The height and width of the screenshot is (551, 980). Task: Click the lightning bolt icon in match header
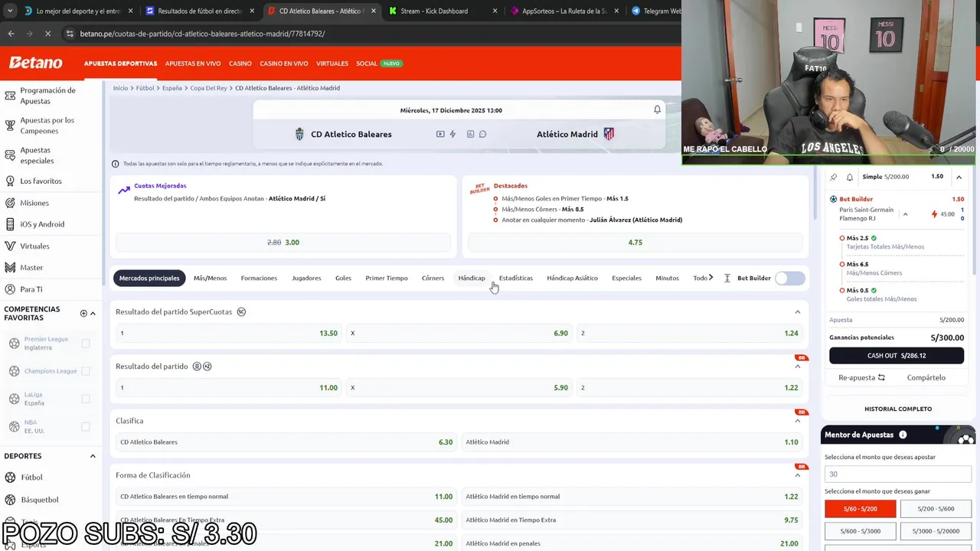(452, 134)
